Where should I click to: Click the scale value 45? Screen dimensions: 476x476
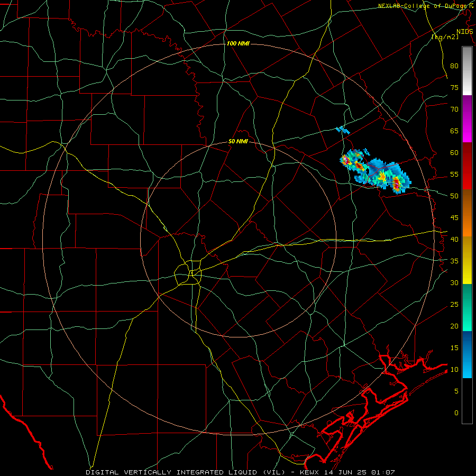pos(454,218)
